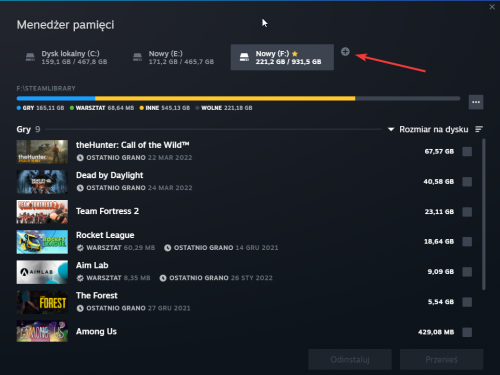Tick the Dead by Daylight checkbox
This screenshot has height=375, width=500.
click(467, 182)
